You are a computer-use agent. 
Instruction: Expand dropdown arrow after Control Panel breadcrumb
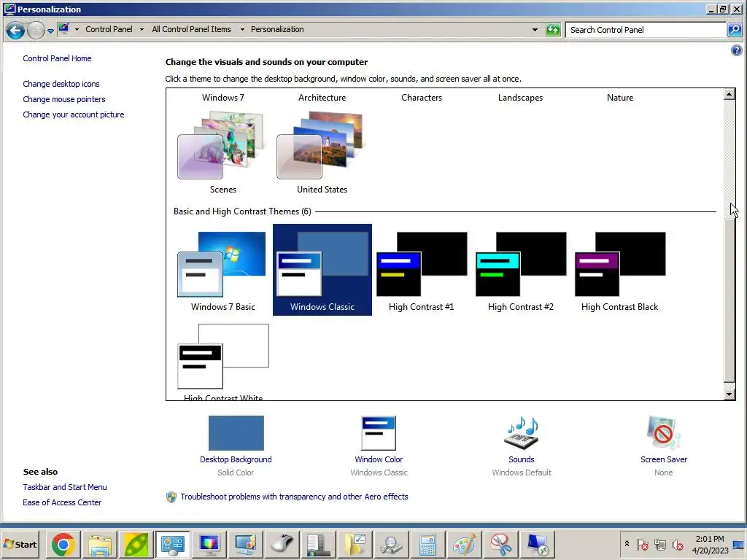point(142,29)
